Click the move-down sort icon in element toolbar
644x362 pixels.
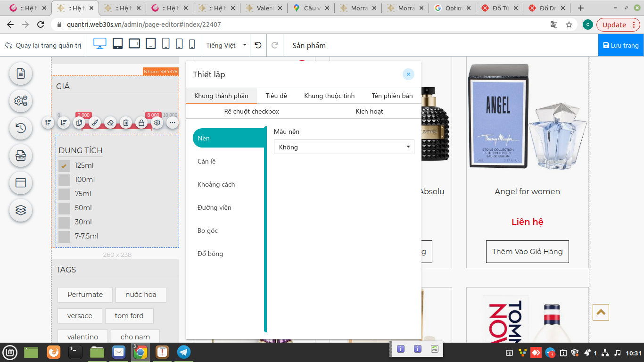click(64, 123)
